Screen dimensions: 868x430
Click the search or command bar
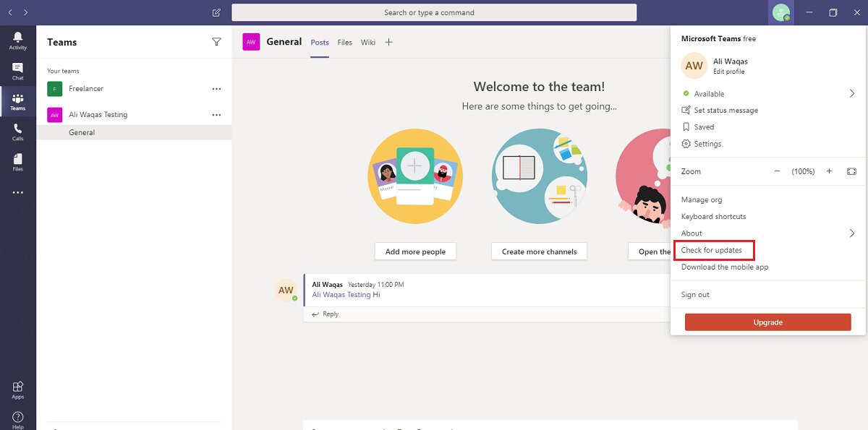(x=433, y=12)
